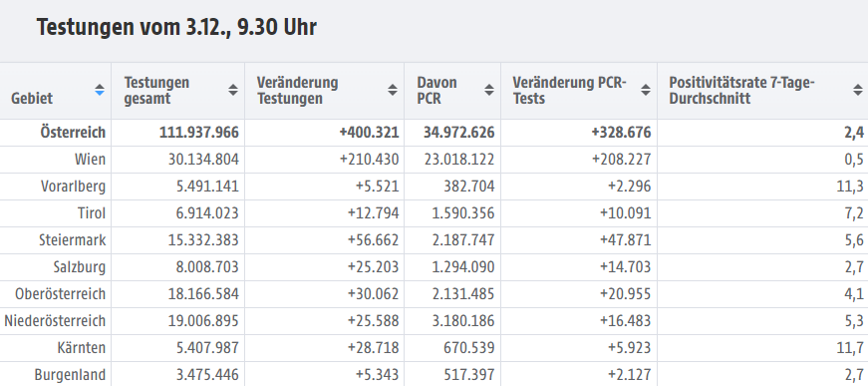The image size is (868, 386).
Task: Click the Davon PCR sort icon
Action: (x=488, y=90)
